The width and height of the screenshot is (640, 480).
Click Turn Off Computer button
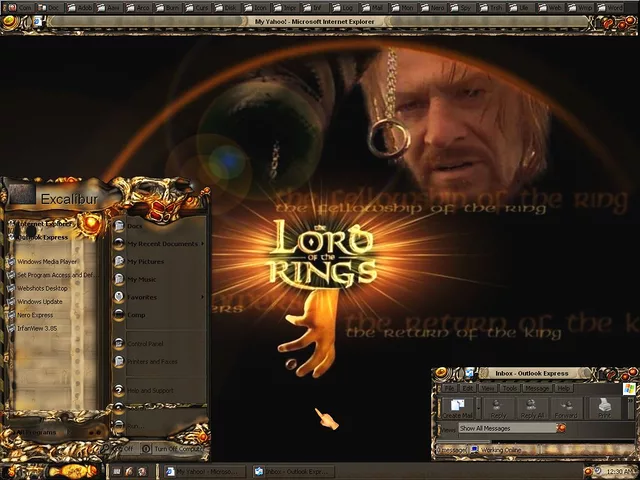(173, 449)
